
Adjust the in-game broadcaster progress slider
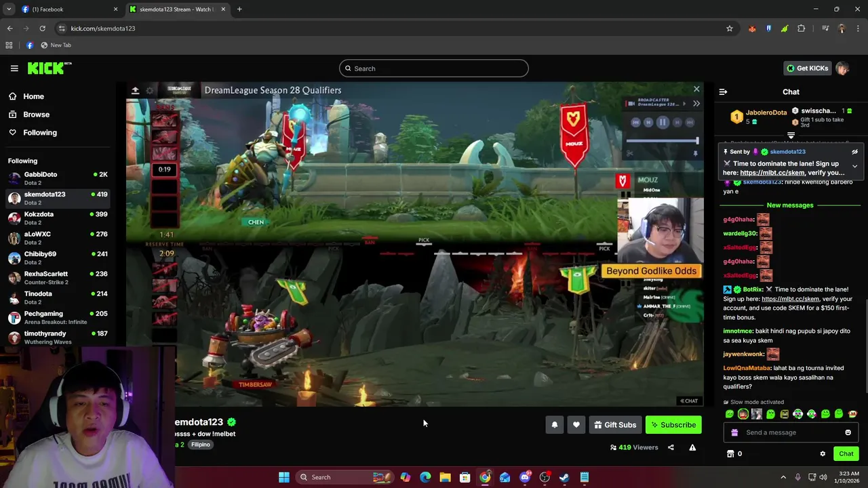point(662,141)
